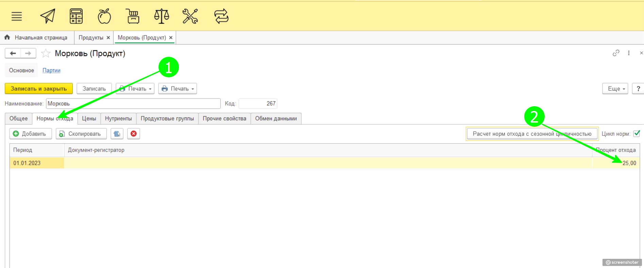Click the red delete icon button

click(134, 134)
